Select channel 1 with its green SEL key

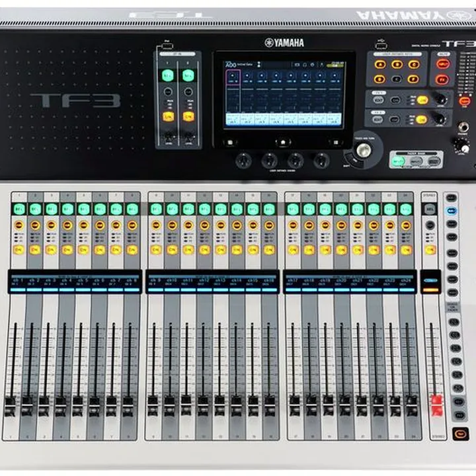[19, 209]
